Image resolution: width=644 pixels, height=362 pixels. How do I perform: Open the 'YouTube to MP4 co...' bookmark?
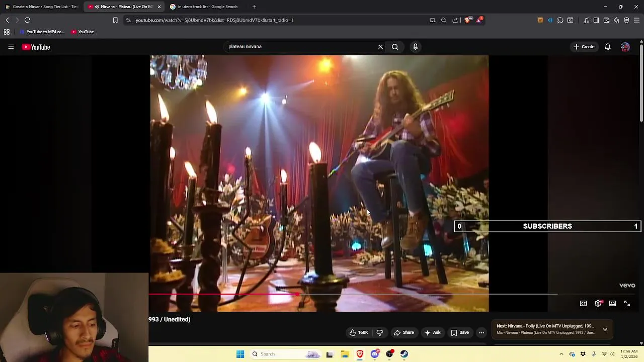tap(42, 32)
